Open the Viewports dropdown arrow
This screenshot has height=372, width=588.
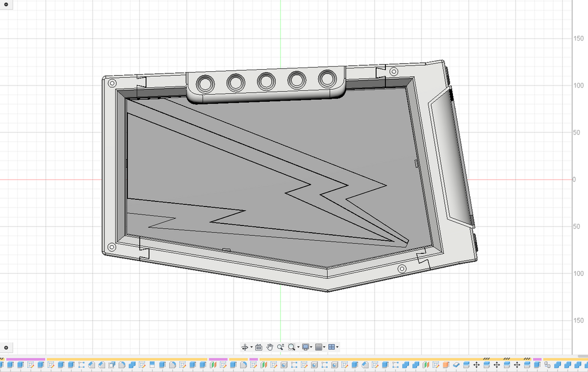(x=337, y=347)
